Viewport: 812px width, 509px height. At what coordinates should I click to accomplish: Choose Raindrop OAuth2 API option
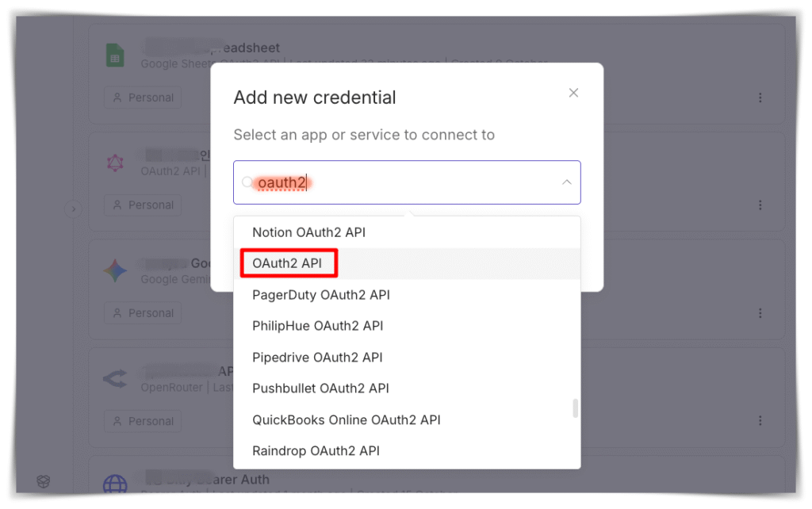pos(316,451)
